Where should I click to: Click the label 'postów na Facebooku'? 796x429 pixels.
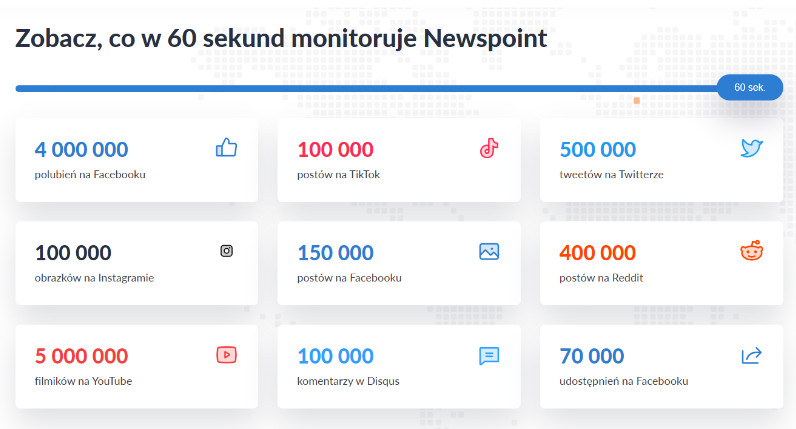349,278
